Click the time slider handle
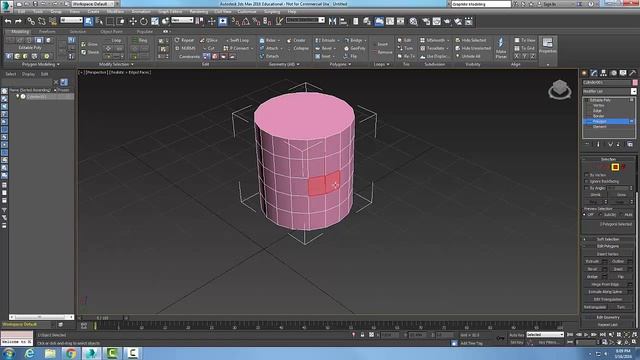This screenshot has height=360, width=640. point(102,318)
